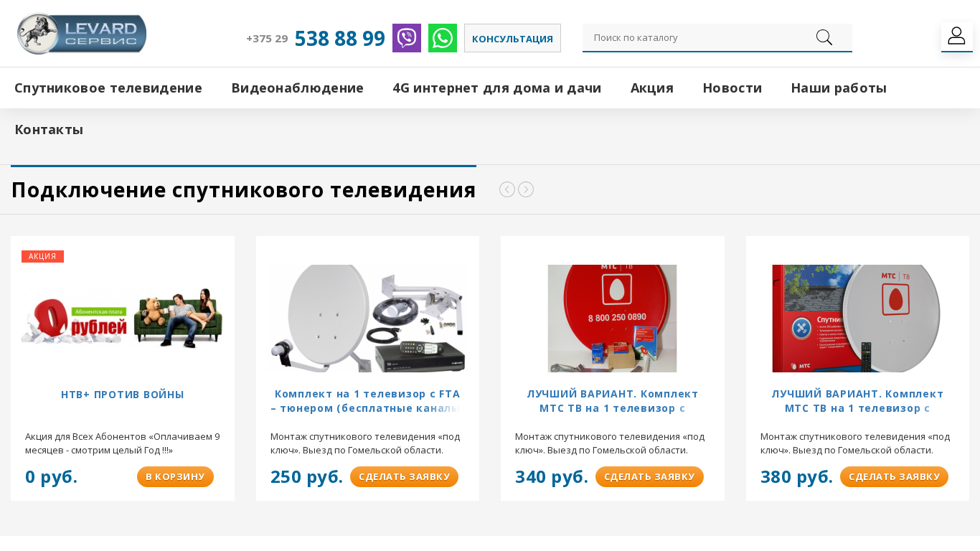Open the WhatsApp chat icon

(x=443, y=38)
